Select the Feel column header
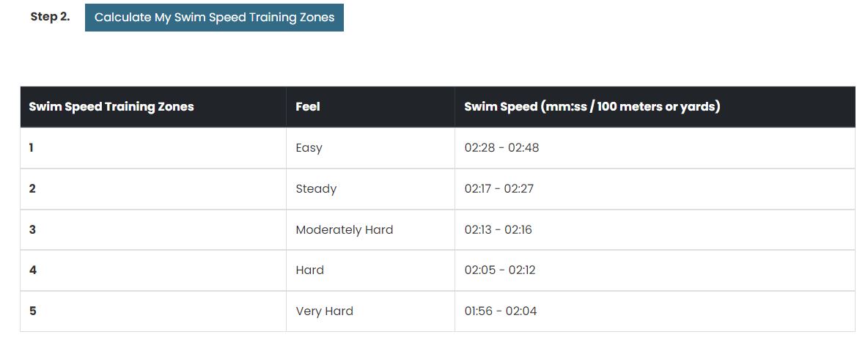This screenshot has width=868, height=340. [308, 107]
